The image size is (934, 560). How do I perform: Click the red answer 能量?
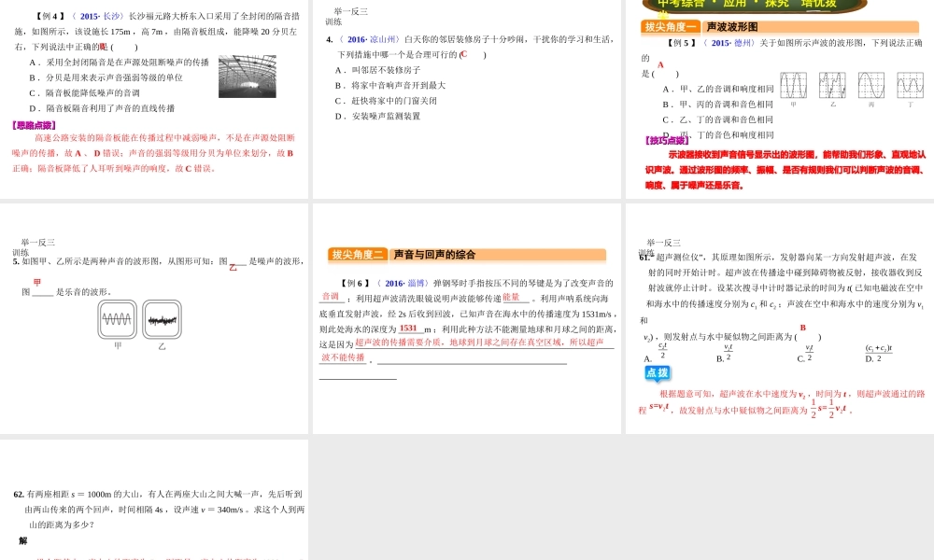pyautogui.click(x=511, y=297)
